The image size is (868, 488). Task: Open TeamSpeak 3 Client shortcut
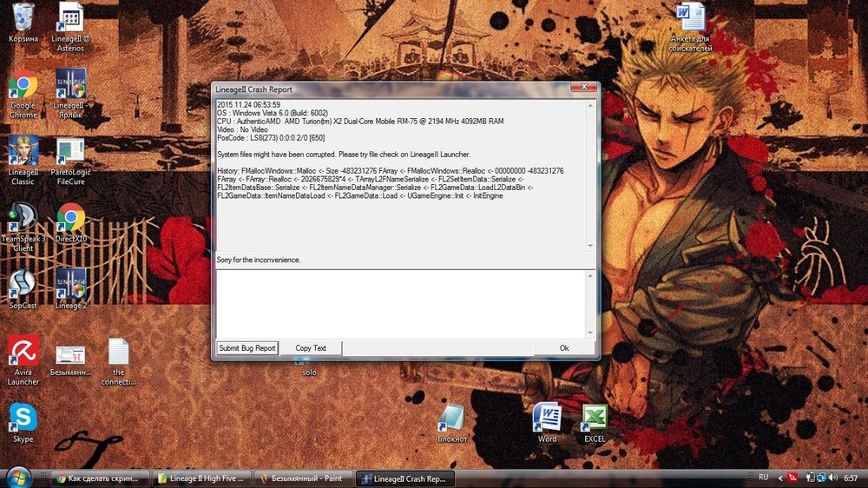tap(23, 218)
